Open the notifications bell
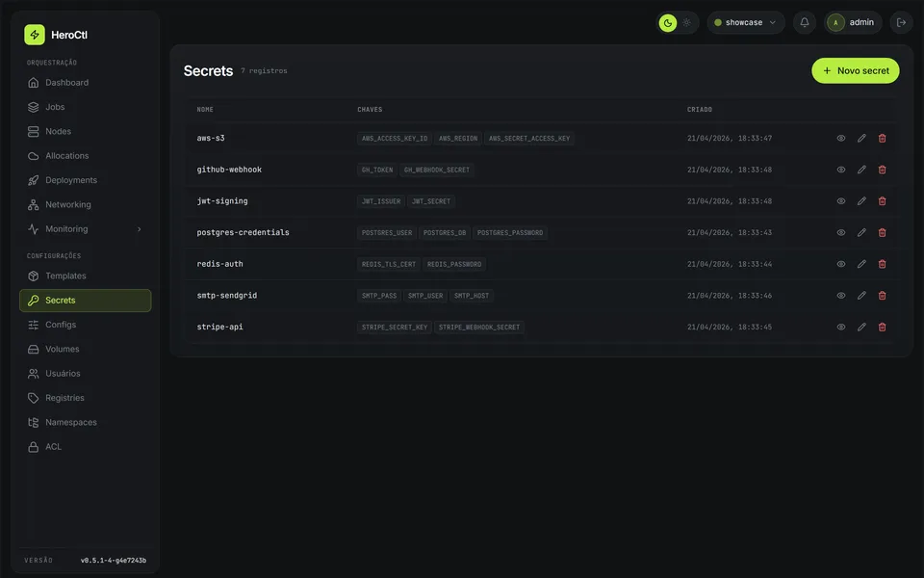This screenshot has width=924, height=578. [x=805, y=22]
